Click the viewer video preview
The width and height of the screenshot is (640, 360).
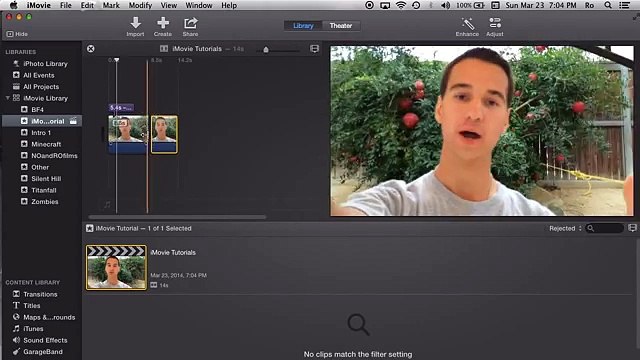[482, 131]
